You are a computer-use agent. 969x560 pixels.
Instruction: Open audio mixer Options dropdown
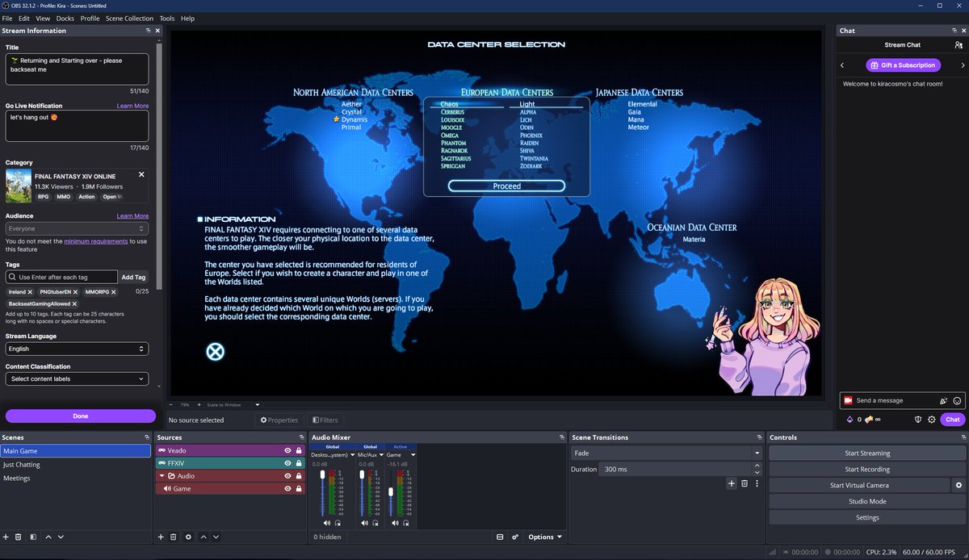click(x=544, y=537)
